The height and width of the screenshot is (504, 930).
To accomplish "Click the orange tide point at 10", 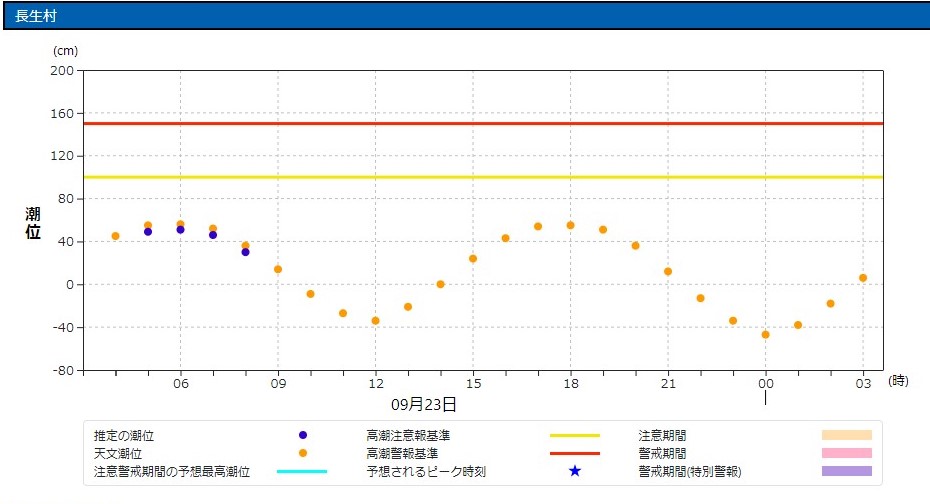I will 310,294.
